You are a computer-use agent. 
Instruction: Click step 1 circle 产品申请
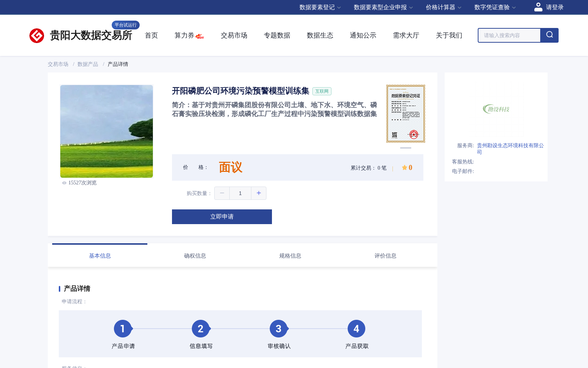[123, 329]
